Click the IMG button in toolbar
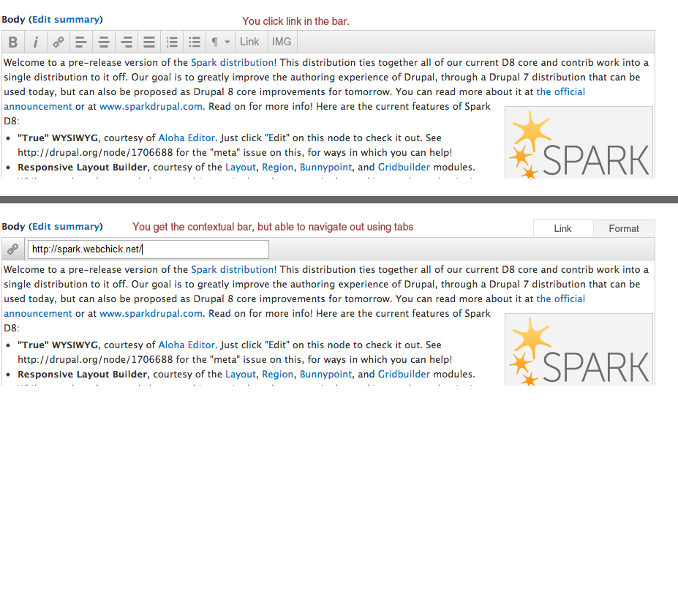 [282, 42]
